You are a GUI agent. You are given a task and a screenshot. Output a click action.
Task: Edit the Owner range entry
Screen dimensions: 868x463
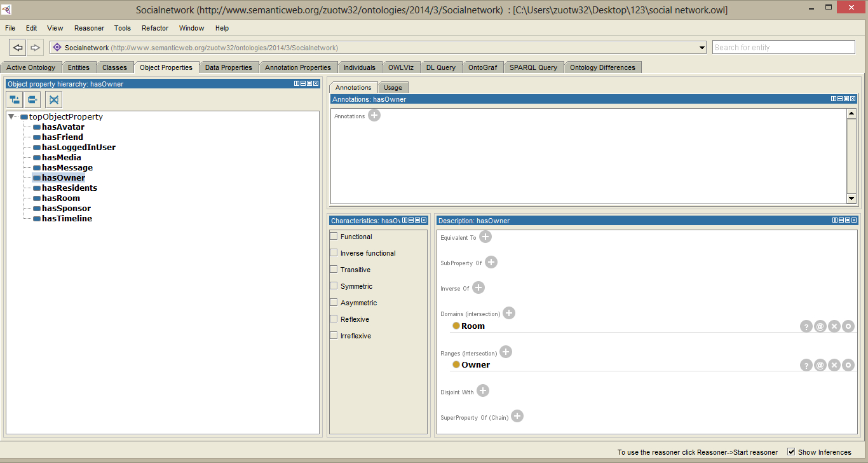click(x=848, y=365)
